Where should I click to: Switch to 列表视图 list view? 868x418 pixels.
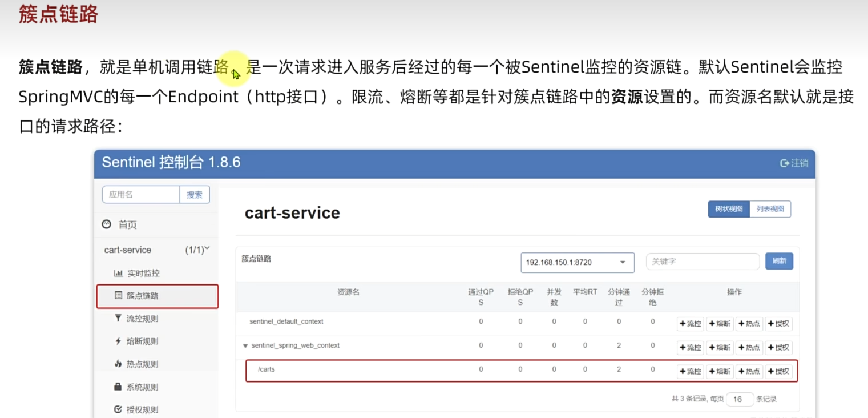(x=770, y=209)
